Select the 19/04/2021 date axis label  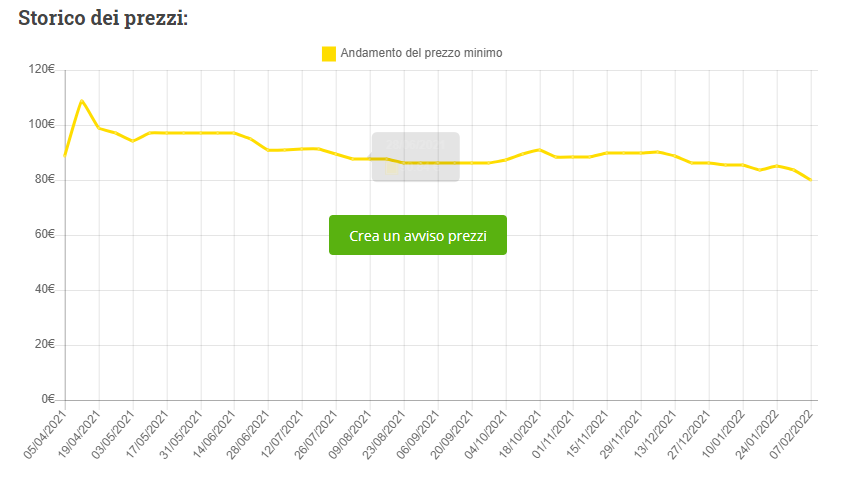pyautogui.click(x=80, y=433)
